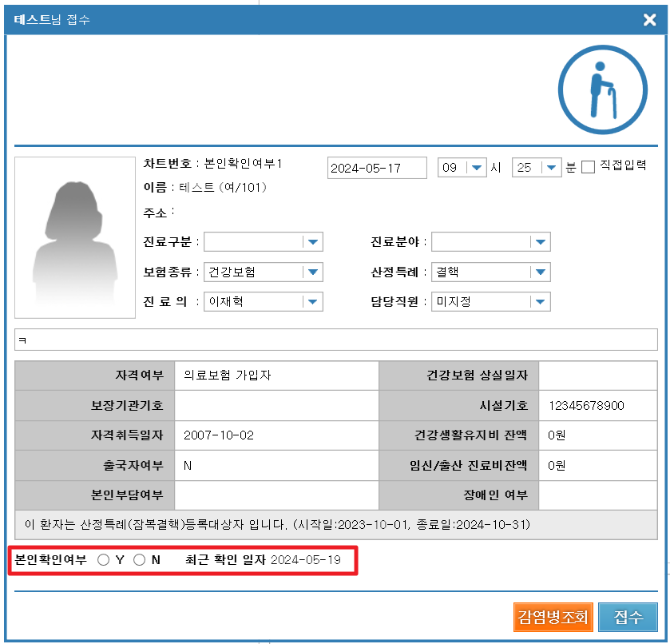Click the 시설기호 value 12345678900
The height and width of the screenshot is (644, 670).
click(586, 406)
